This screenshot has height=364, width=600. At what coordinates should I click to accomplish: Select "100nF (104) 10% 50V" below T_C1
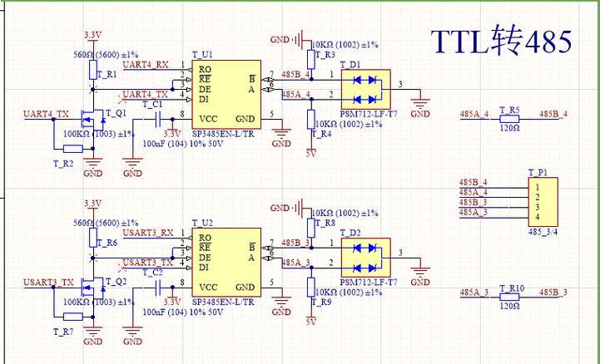[183, 144]
